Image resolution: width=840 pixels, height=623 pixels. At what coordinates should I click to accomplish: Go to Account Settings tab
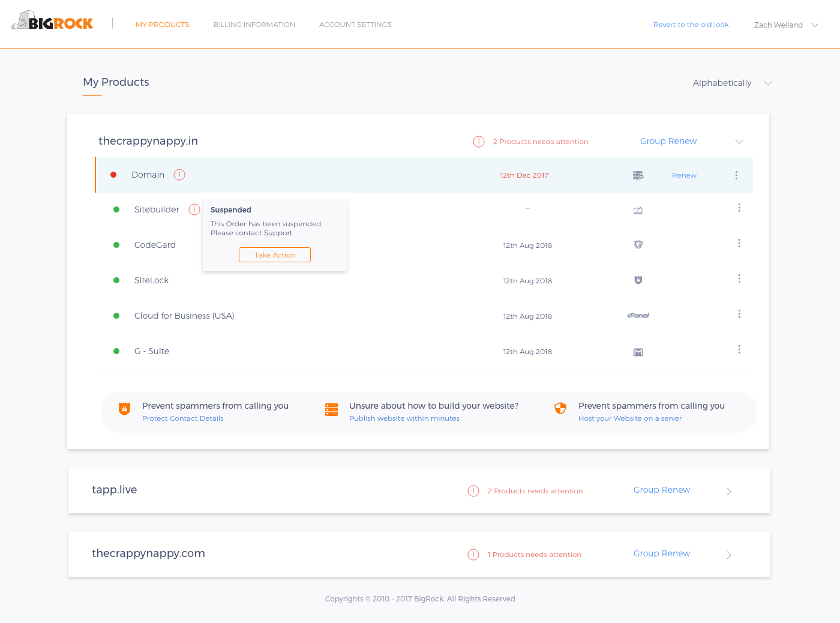(x=355, y=25)
